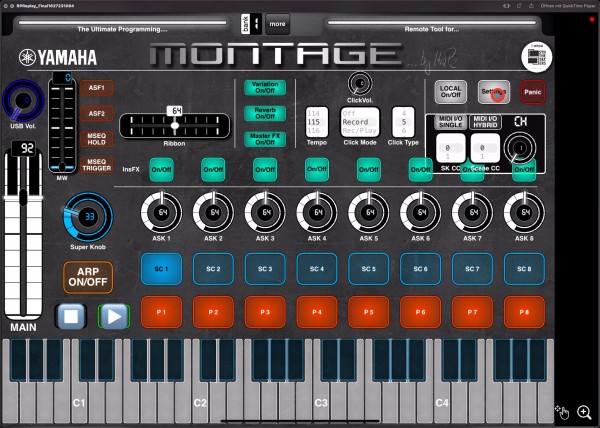The width and height of the screenshot is (600, 428).
Task: Trigger pad P 8
Action: coord(524,312)
